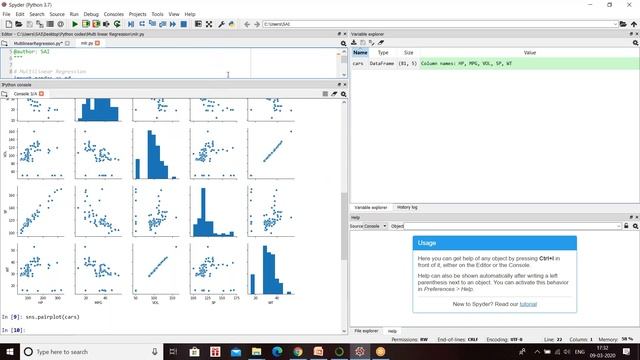Switch to the File explorer tab
This screenshot has width=640, height=360.
pyautogui.click(x=366, y=331)
